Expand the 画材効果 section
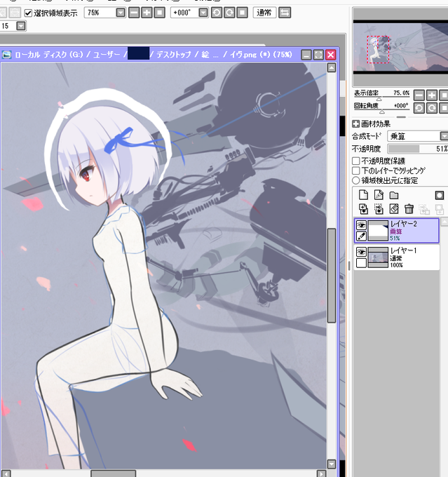This screenshot has height=477, width=448. coord(356,124)
